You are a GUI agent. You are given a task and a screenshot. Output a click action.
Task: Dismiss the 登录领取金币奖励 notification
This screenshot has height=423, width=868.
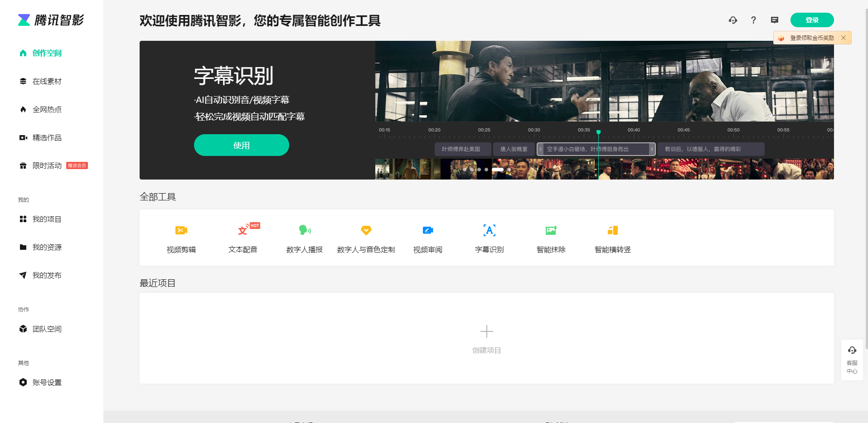[x=844, y=38]
